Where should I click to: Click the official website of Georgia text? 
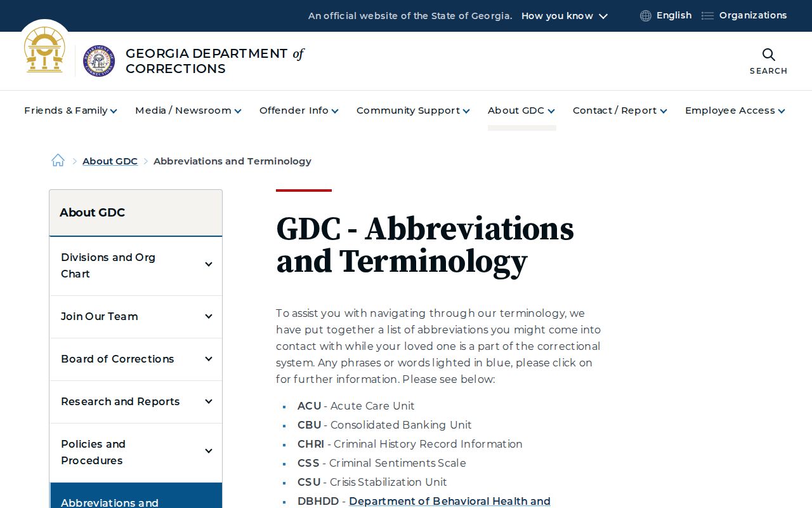point(410,16)
